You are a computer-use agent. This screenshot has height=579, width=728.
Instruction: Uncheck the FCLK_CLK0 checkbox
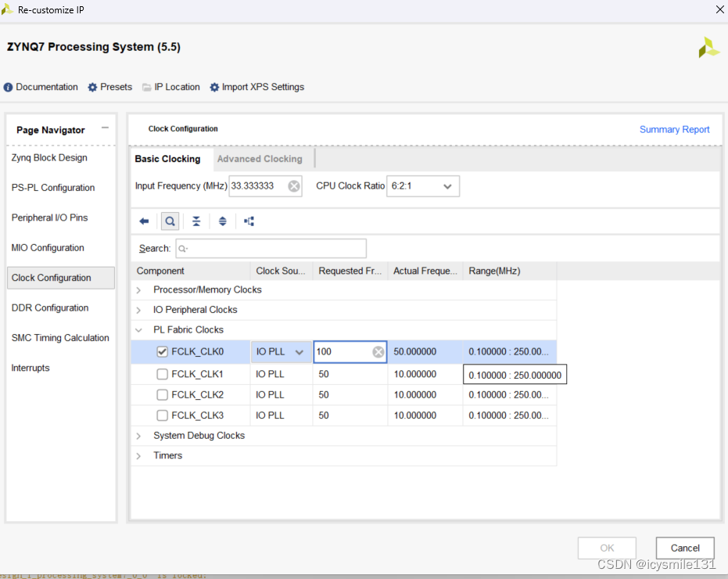click(x=162, y=352)
